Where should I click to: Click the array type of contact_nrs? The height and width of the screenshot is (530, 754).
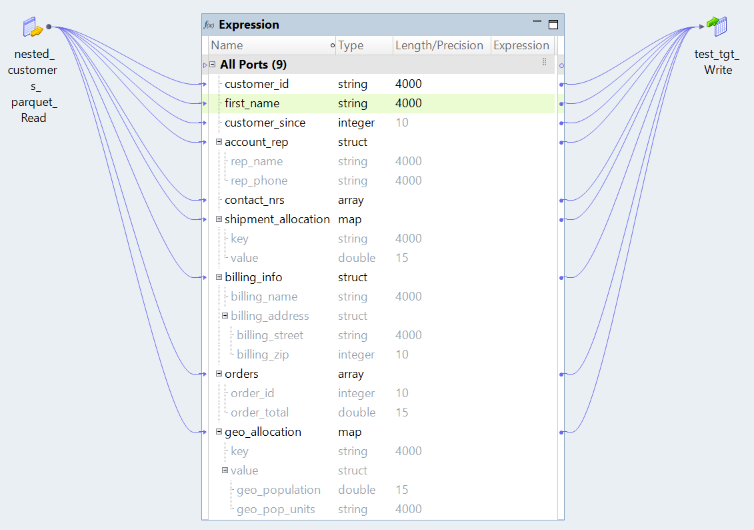pos(351,200)
